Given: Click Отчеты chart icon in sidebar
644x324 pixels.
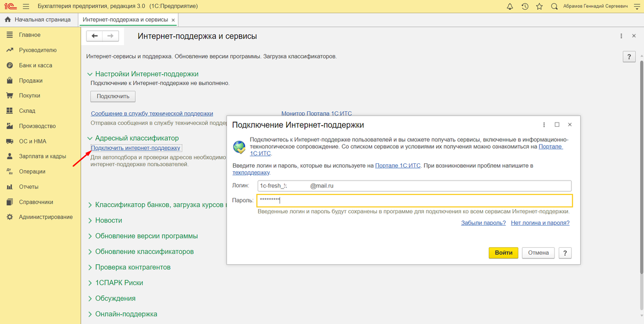Looking at the screenshot, I should 9,187.
